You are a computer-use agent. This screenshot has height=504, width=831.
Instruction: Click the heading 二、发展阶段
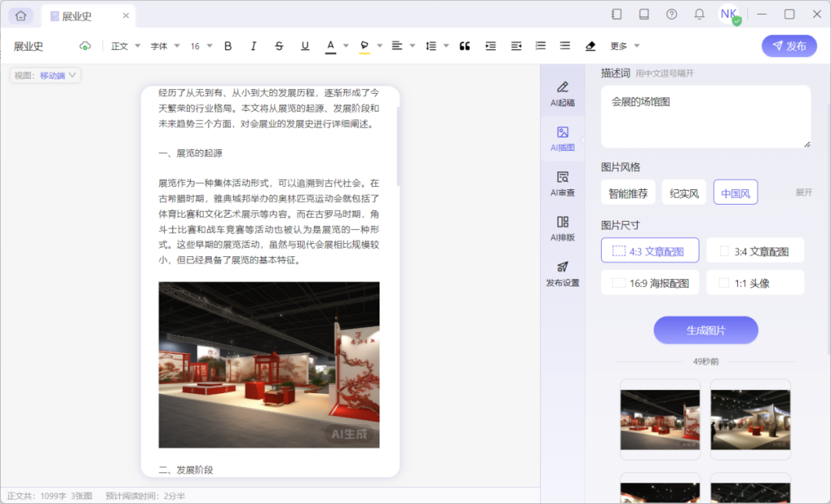[x=186, y=469]
